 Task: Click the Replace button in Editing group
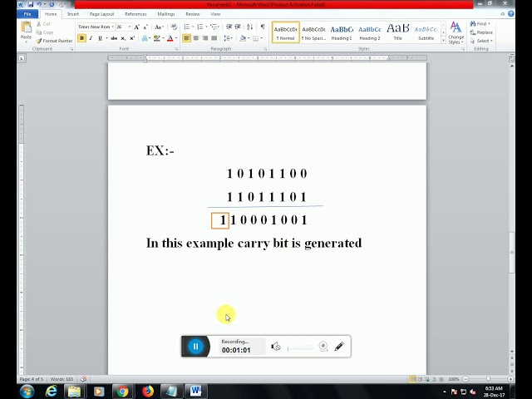click(x=483, y=32)
